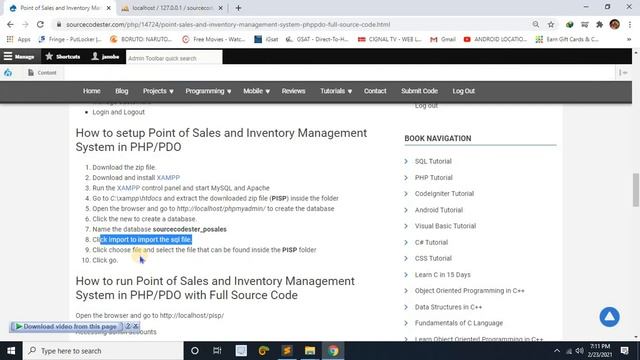Image resolution: width=640 pixels, height=360 pixels.
Task: Click the zoom magnifier in address bar
Action: [536, 24]
